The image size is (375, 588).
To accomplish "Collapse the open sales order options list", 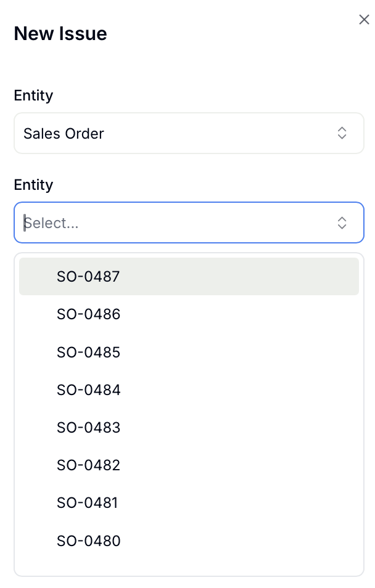I will pos(342,223).
